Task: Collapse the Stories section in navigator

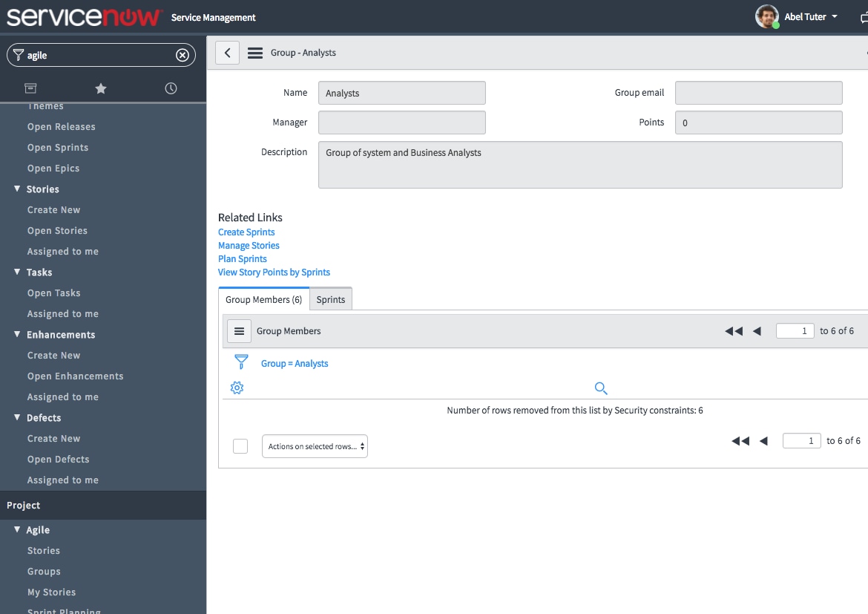Action: click(x=17, y=189)
